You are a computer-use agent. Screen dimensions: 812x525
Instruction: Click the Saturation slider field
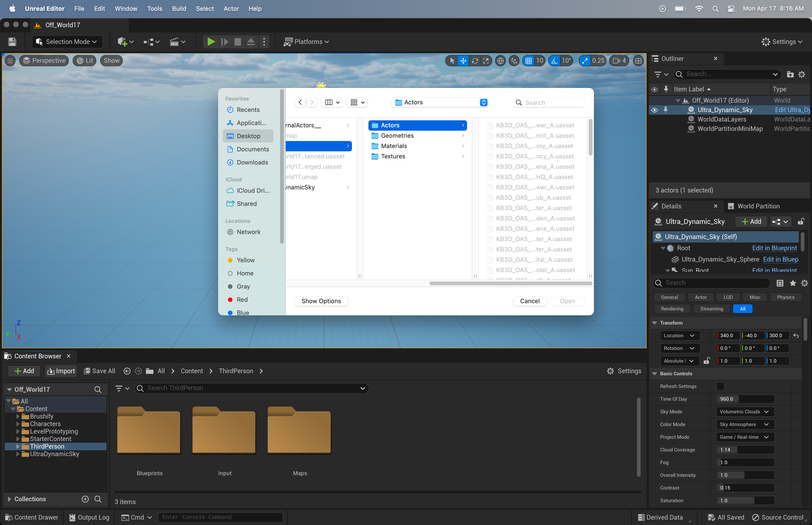(x=745, y=501)
